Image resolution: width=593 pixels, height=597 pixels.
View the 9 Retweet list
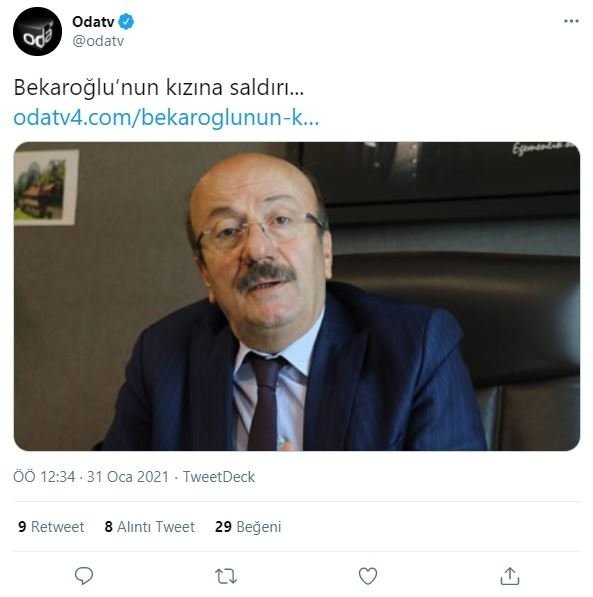[x=51, y=527]
